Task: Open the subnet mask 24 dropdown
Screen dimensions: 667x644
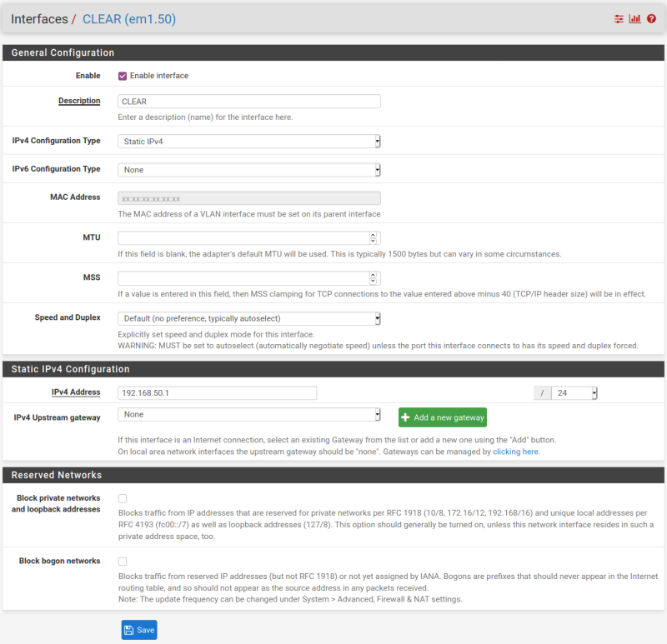Action: [574, 393]
